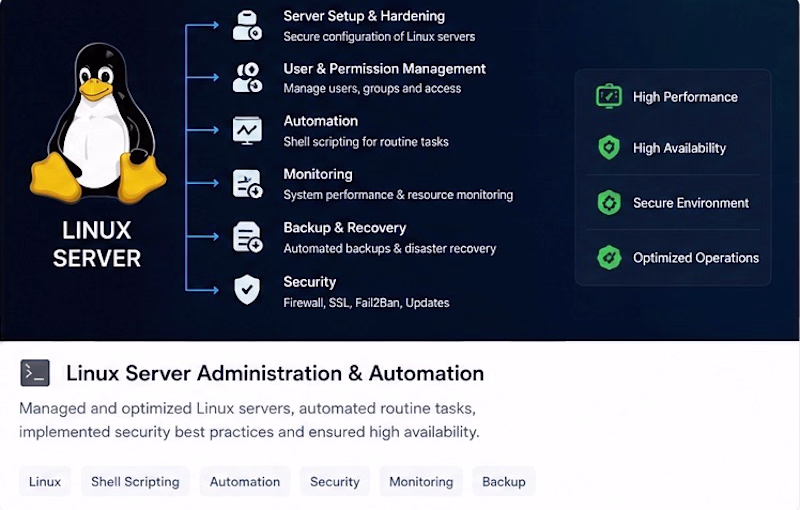Click 'Automated backups & disaster recovery' text
This screenshot has width=800, height=510.
click(x=389, y=248)
